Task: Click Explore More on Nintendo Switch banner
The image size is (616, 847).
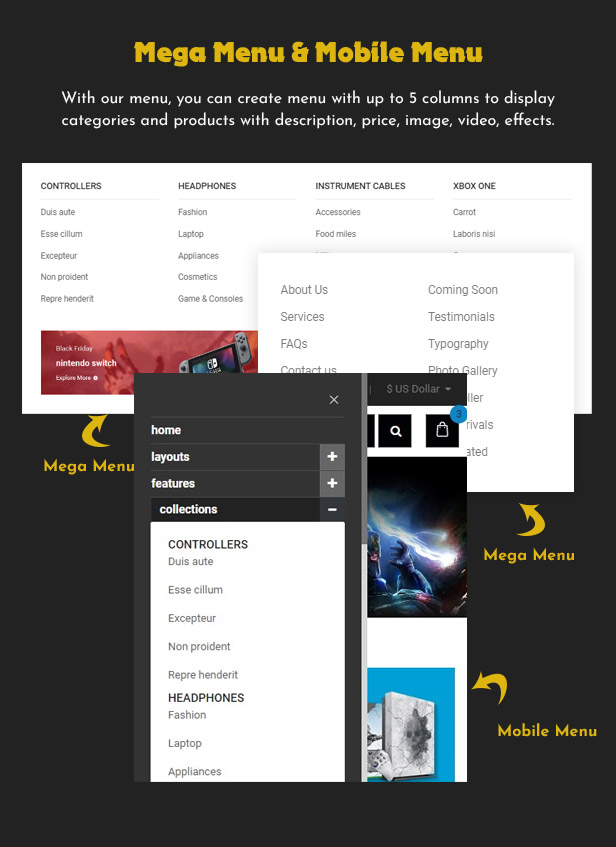Action: click(77, 379)
